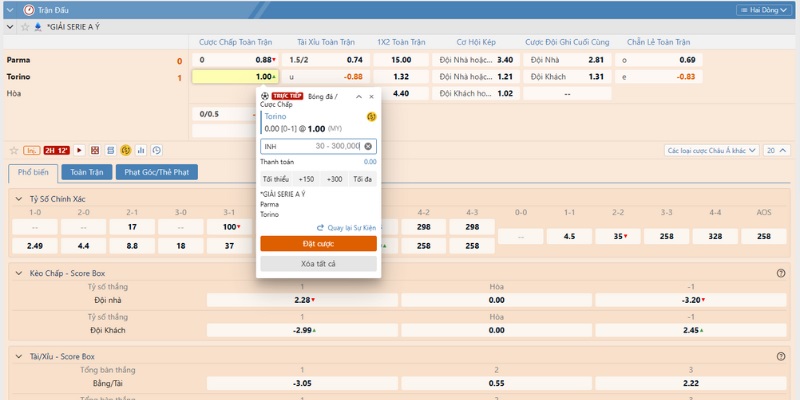
Task: Open the Các loại cược Châu Á khác dropdown
Action: pyautogui.click(x=711, y=150)
